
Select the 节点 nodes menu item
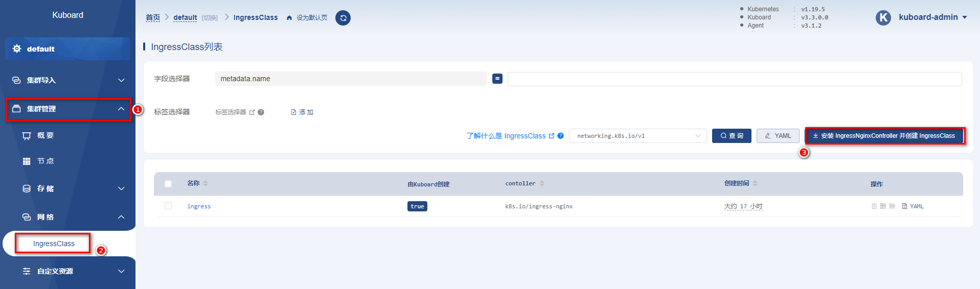click(45, 161)
